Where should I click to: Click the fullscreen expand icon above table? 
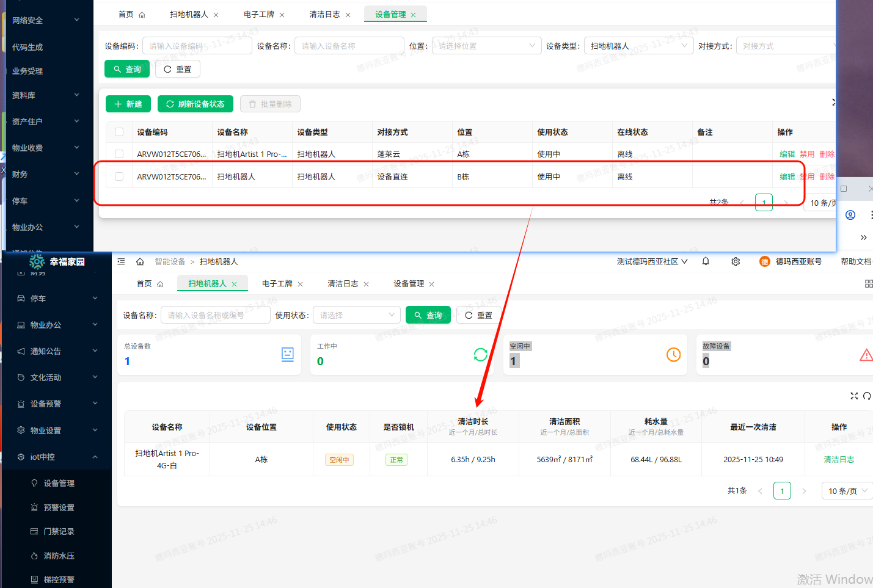pyautogui.click(x=854, y=396)
